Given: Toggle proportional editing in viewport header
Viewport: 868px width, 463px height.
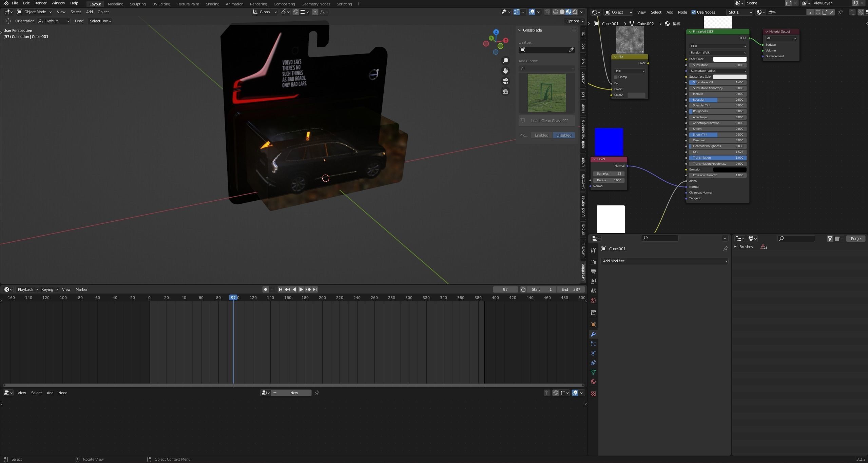Looking at the screenshot, I should pyautogui.click(x=315, y=12).
